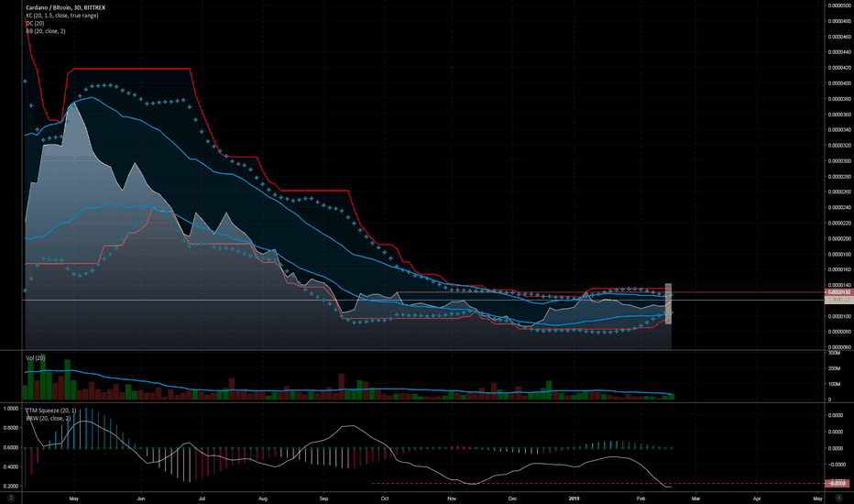This screenshot has height=504, width=854.
Task: Click the Apr label on time axis
Action: 757,499
